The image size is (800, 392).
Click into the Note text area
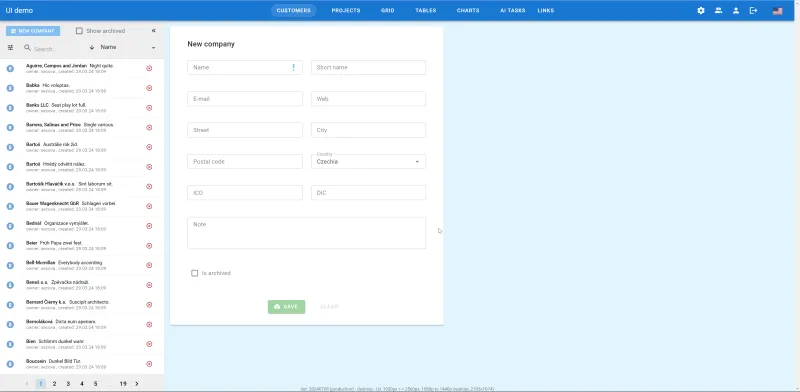(307, 233)
